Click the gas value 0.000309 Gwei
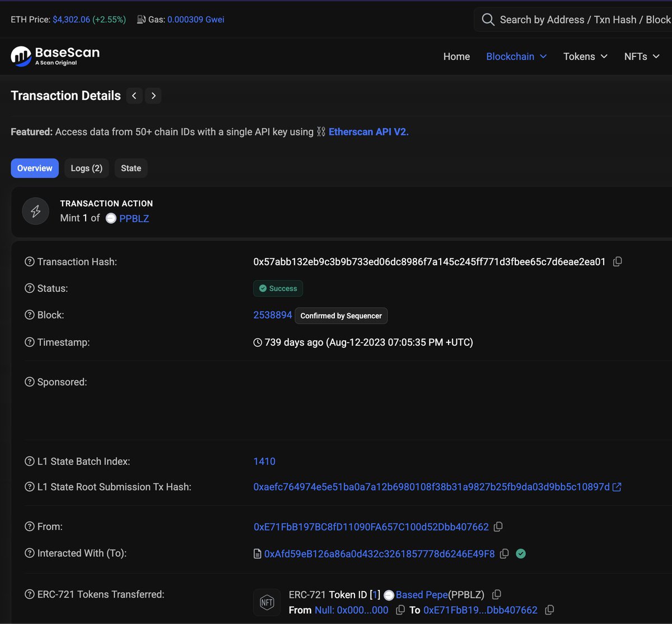672x624 pixels. coord(196,20)
